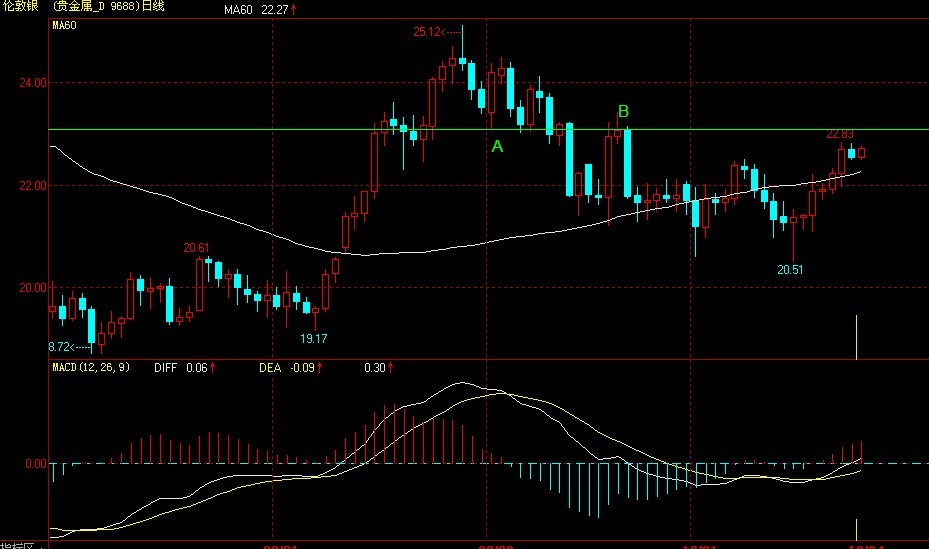Click the tall cyan candle below B
929x549 pixels.
[x=627, y=163]
